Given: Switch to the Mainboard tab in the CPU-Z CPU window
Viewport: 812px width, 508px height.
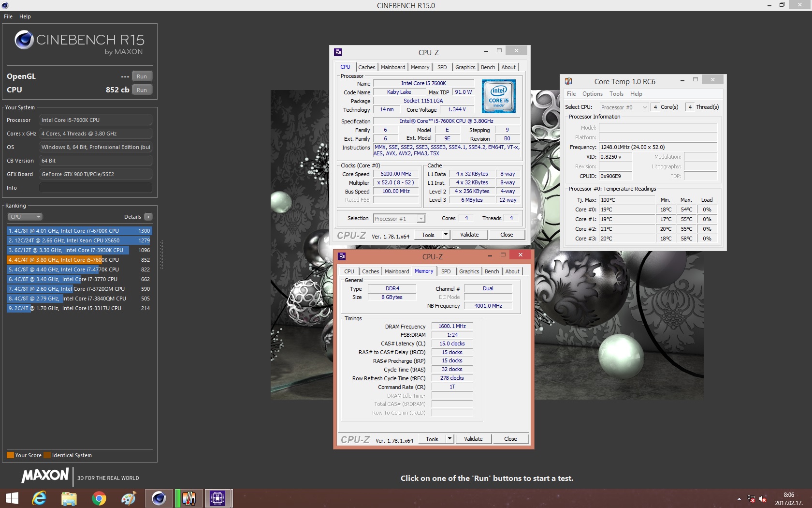Looking at the screenshot, I should (x=393, y=67).
